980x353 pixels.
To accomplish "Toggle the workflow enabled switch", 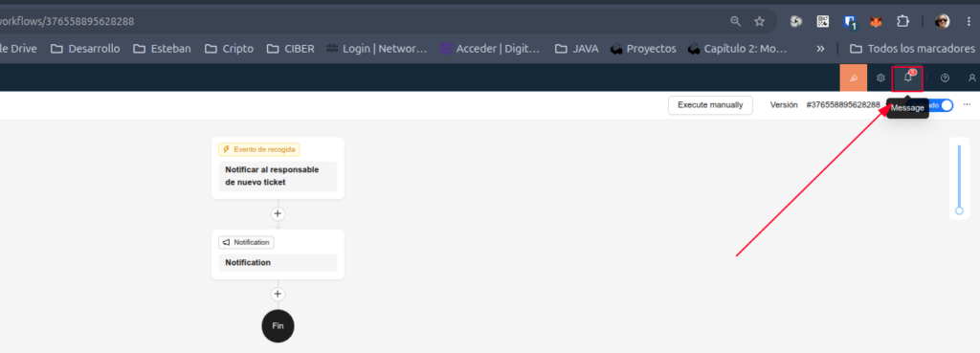I will click(941, 105).
